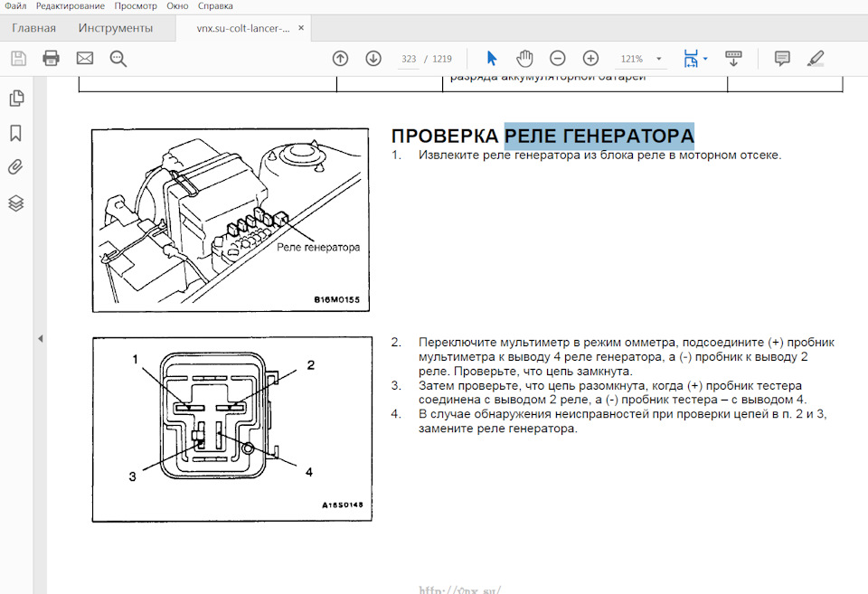Click the page number field 323

[x=409, y=59]
